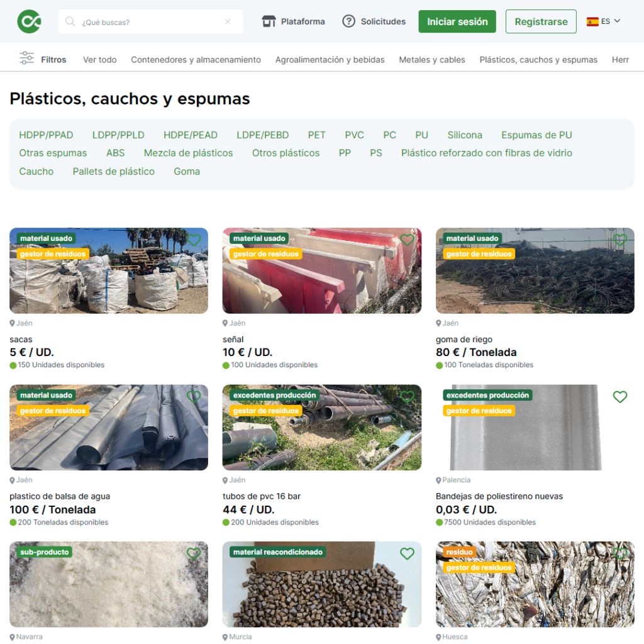Screen dimensions: 644x644
Task: Favorite the material reacondicionado listing heart
Action: [407, 553]
